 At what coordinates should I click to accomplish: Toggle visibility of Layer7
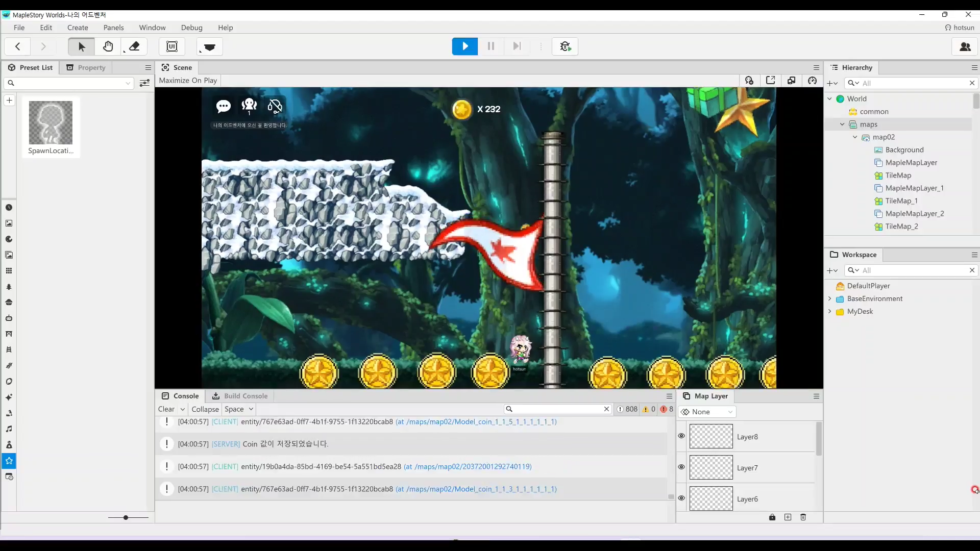pyautogui.click(x=681, y=467)
